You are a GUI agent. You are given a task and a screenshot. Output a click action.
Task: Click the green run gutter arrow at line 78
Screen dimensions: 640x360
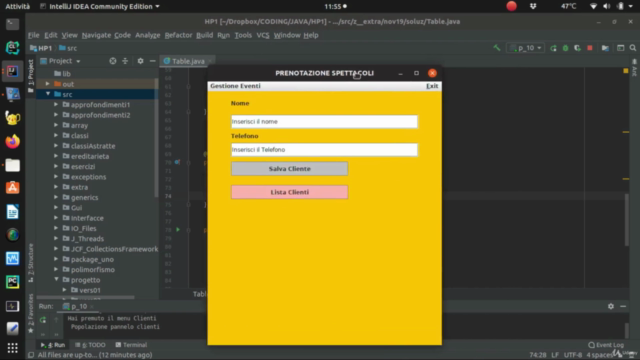[x=178, y=230]
